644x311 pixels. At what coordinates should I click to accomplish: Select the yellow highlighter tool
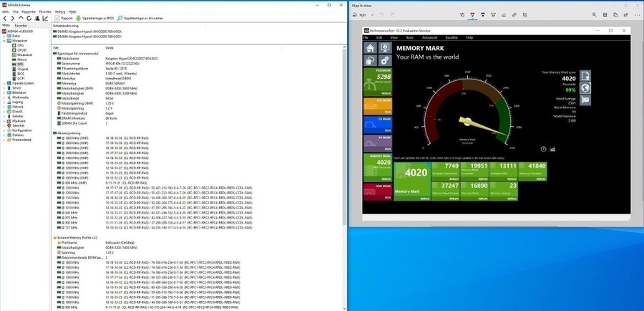pyautogui.click(x=493, y=15)
